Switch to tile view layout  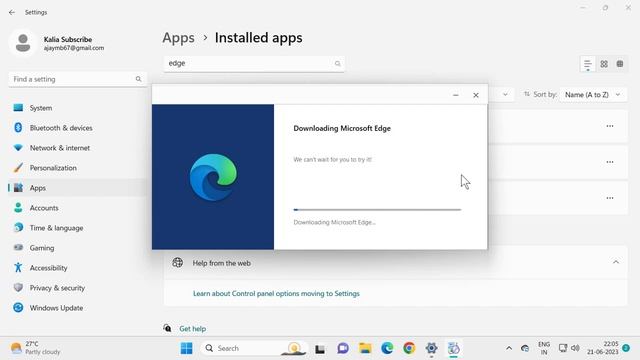click(620, 64)
